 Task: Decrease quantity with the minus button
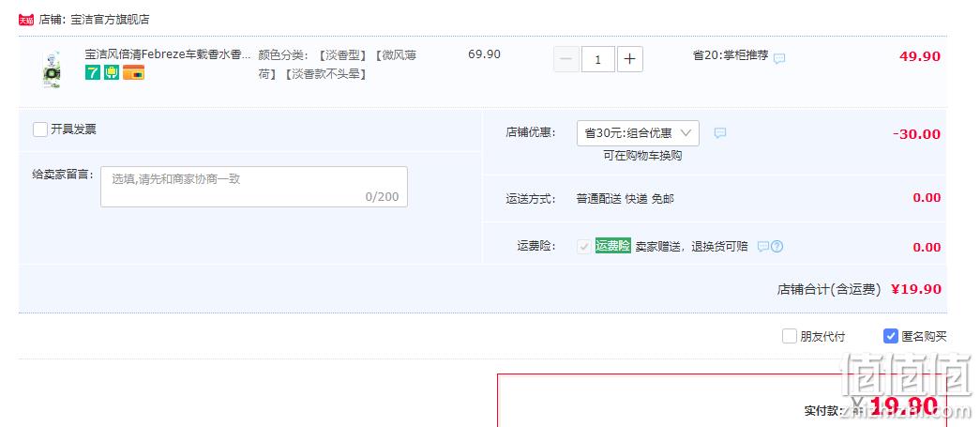tap(566, 59)
